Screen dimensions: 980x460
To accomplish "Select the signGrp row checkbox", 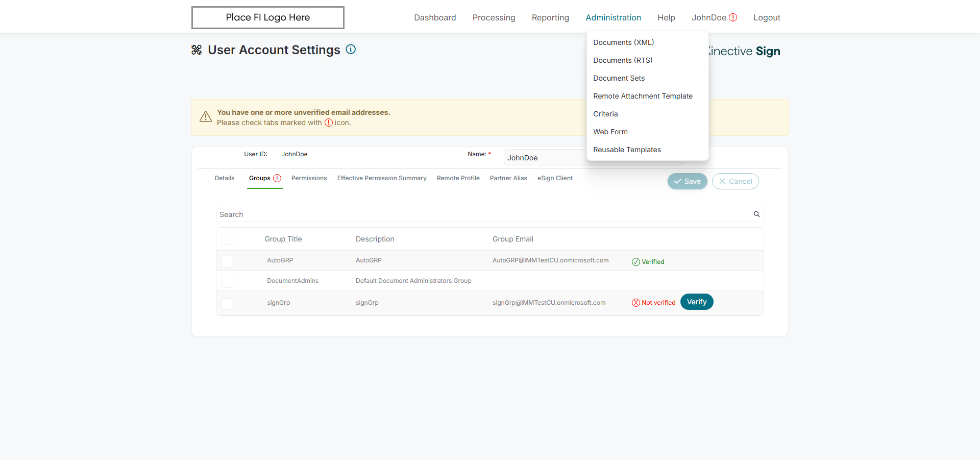I will (x=228, y=304).
